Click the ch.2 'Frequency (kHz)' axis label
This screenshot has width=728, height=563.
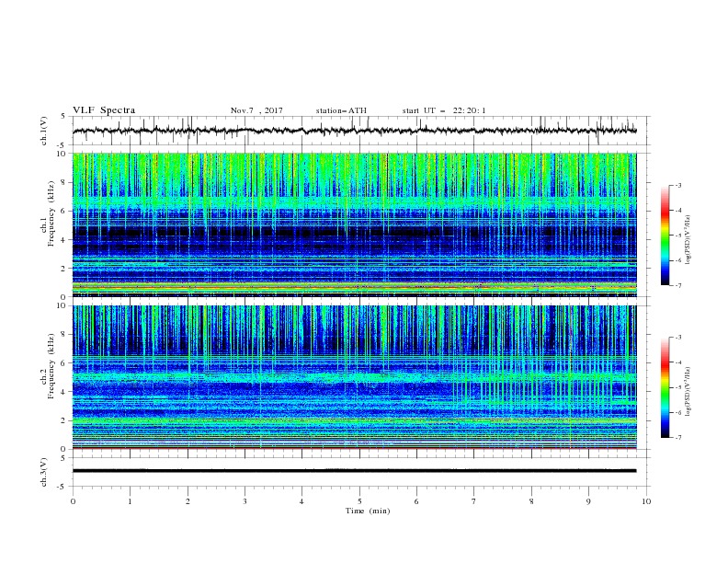point(51,366)
